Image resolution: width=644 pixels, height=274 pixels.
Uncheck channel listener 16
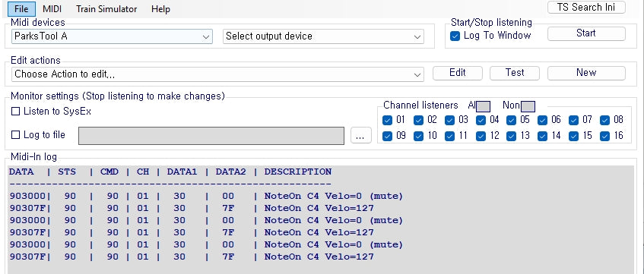click(604, 136)
